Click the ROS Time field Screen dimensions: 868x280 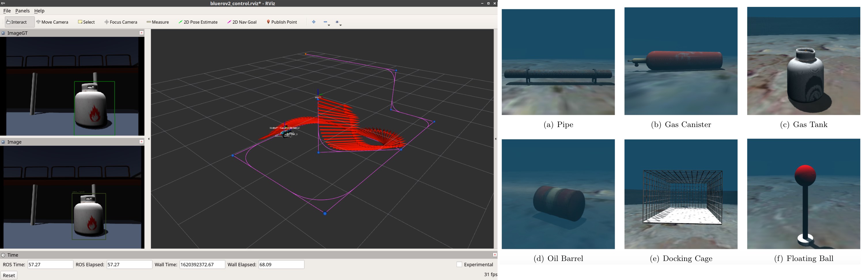click(x=50, y=264)
